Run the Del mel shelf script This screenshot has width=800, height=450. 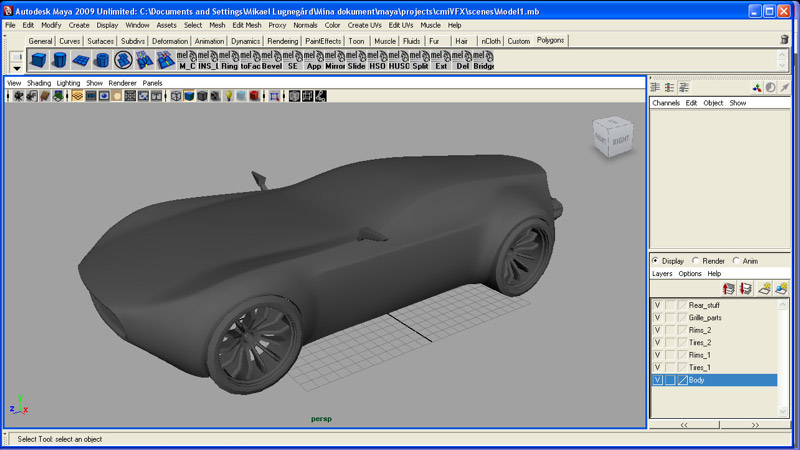(x=462, y=60)
